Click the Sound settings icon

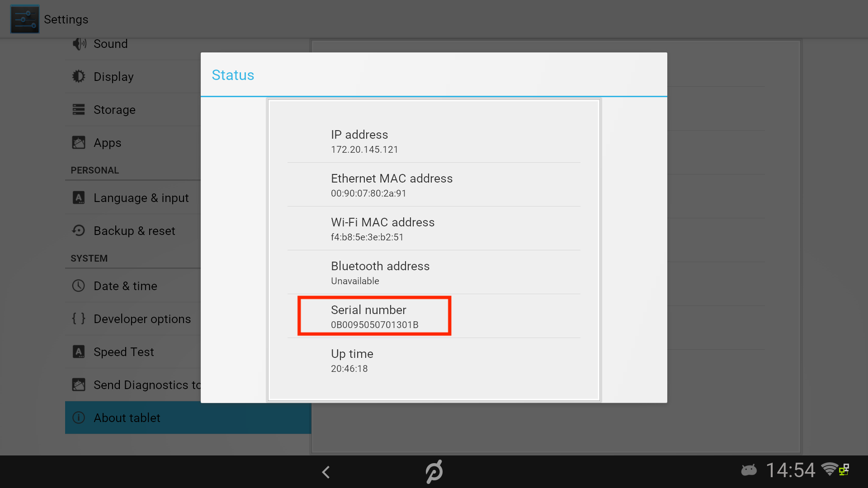(78, 43)
